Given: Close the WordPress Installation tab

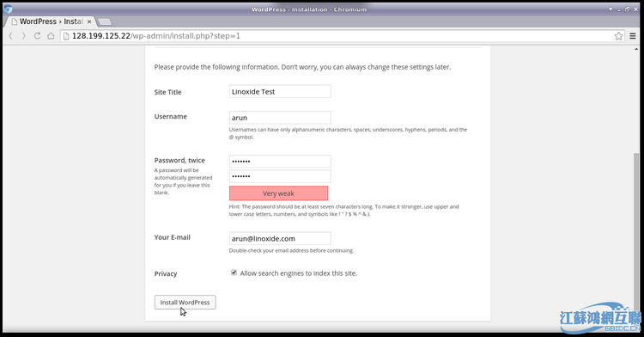Looking at the screenshot, I should [x=89, y=21].
